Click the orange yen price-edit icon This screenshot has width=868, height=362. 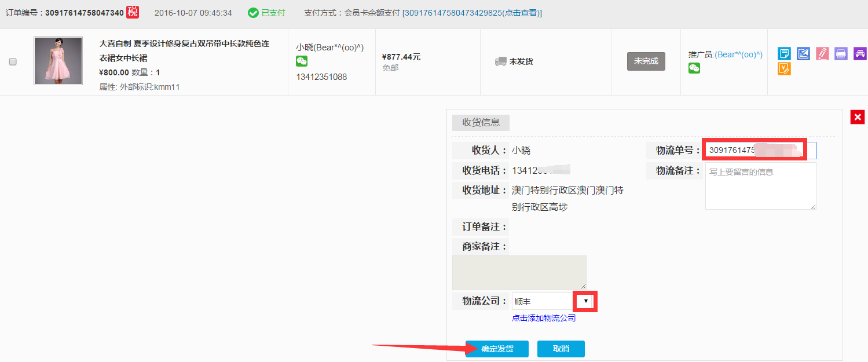(784, 69)
